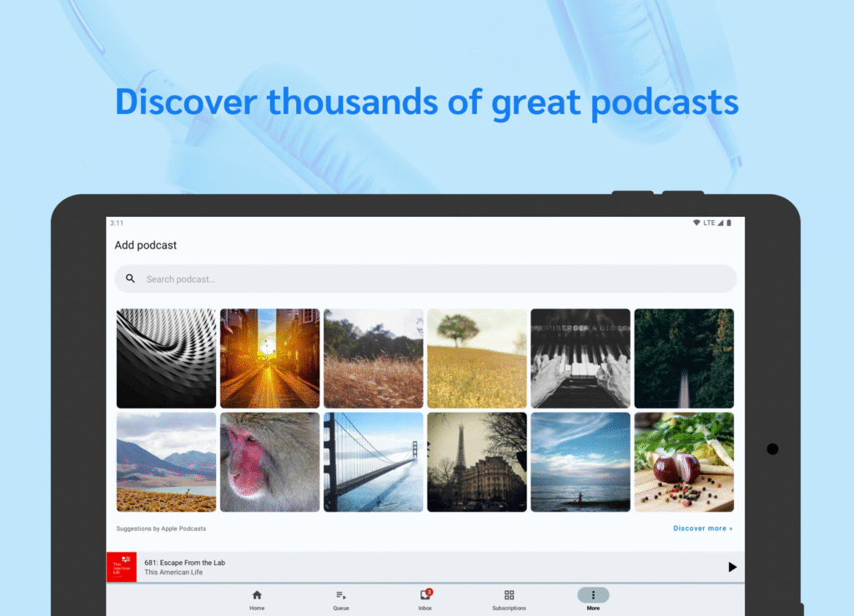Open the Queue icon in bottom navigation

(340, 596)
